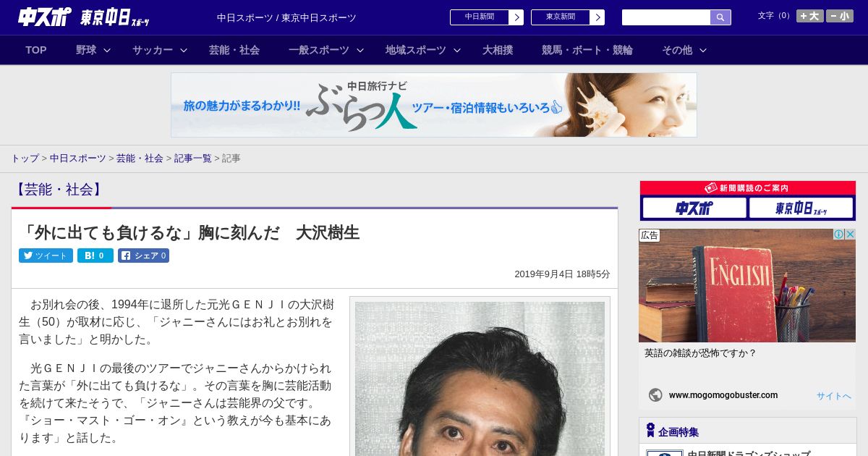Click the magnifier search button
Image resolution: width=868 pixels, height=456 pixels.
720,17
